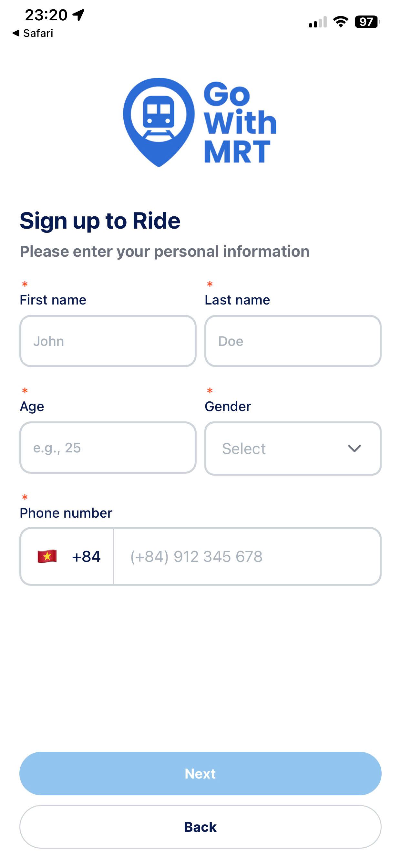Screen dimensions: 401x868
Task: Tap the battery indicator showing 97
Action: point(367,22)
